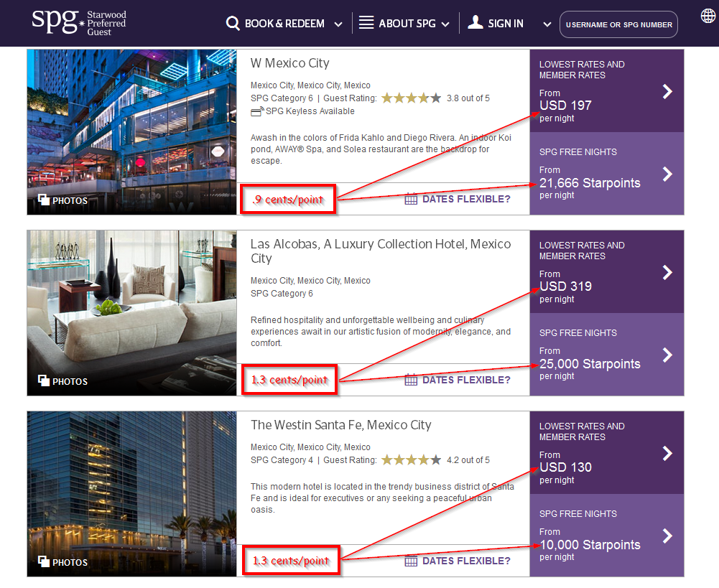Click the arrow beside USD 319 rate

[x=667, y=273]
